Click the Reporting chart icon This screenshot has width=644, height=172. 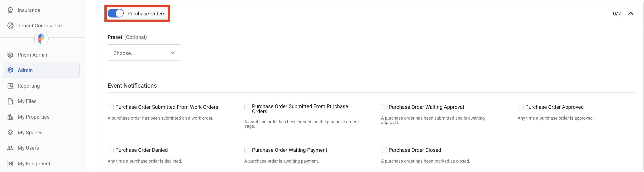click(x=10, y=86)
